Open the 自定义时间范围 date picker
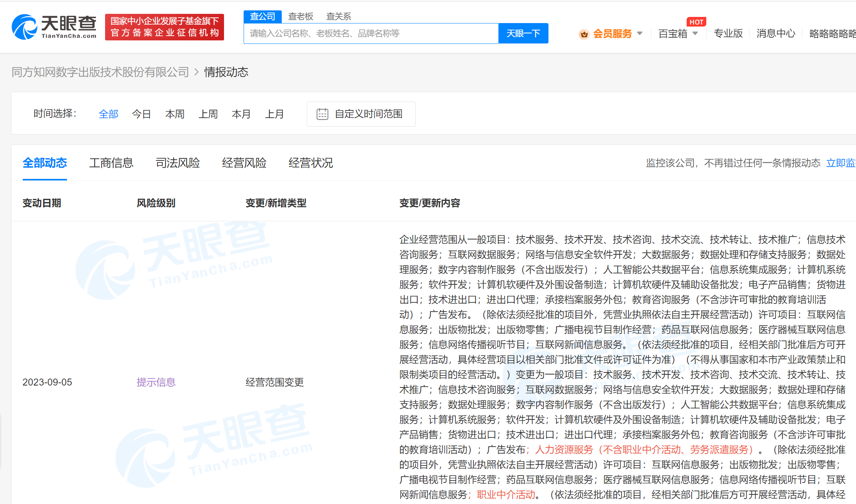This screenshot has width=856, height=504. 361,114
